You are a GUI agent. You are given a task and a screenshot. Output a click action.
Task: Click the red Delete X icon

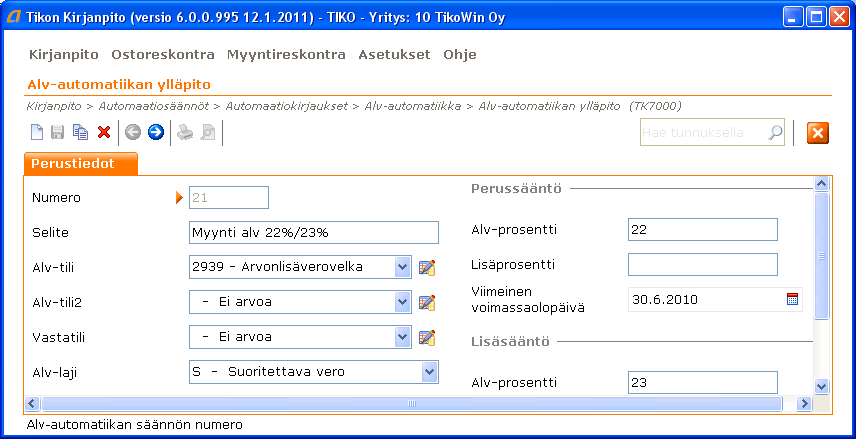point(104,132)
